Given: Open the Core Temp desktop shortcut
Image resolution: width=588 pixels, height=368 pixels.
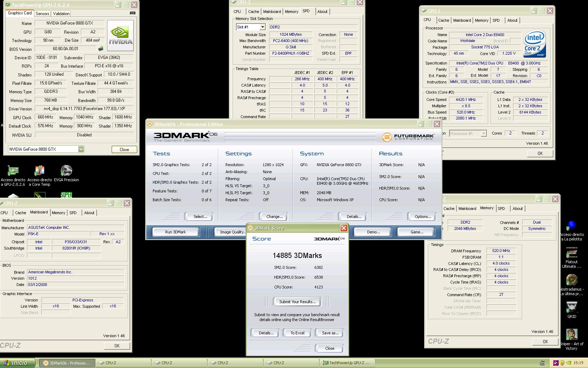Looking at the screenshot, I should (x=40, y=175).
